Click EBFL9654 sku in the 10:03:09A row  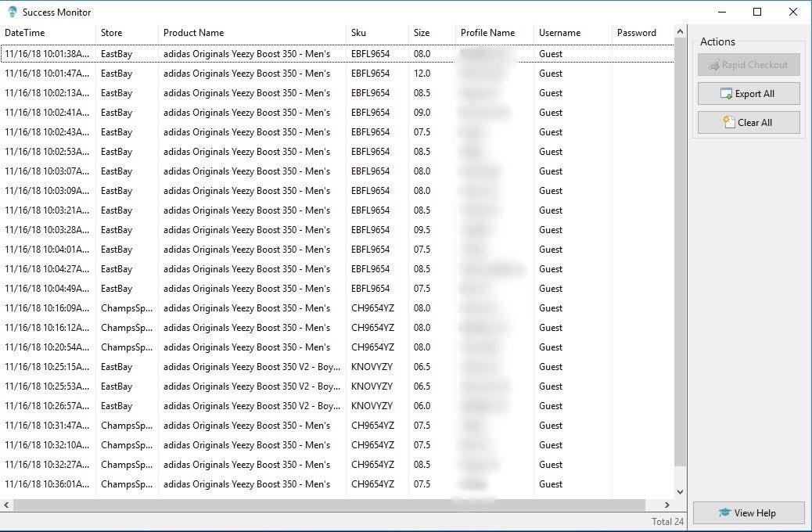[x=370, y=191]
